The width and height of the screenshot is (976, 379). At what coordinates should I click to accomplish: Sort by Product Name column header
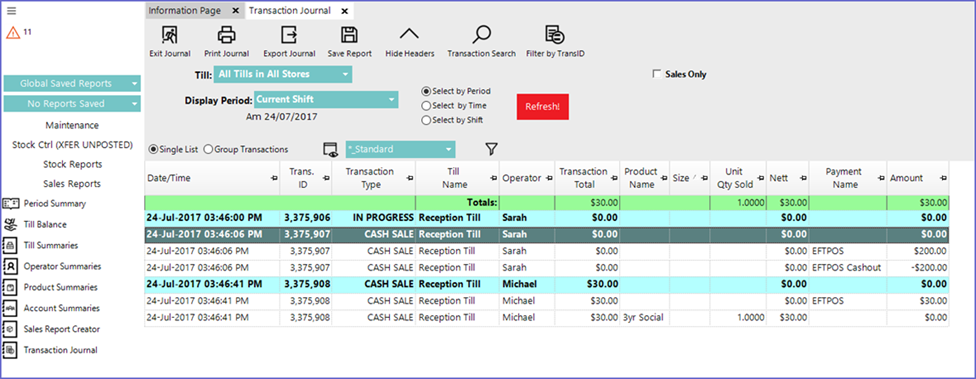[x=645, y=178]
